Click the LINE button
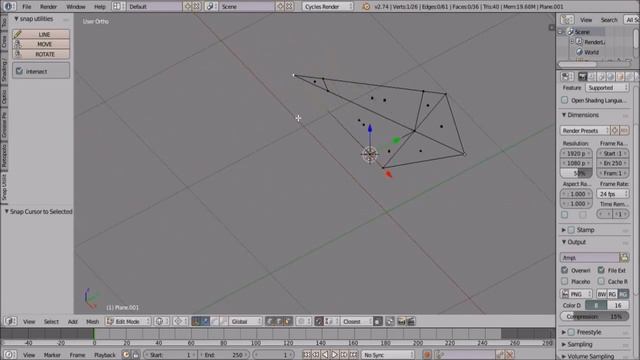 41,34
